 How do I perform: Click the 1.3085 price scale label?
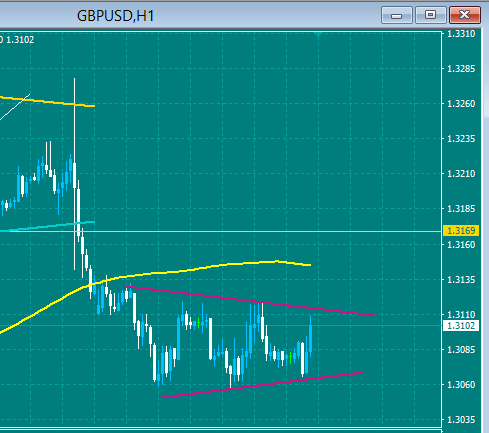pyautogui.click(x=461, y=350)
